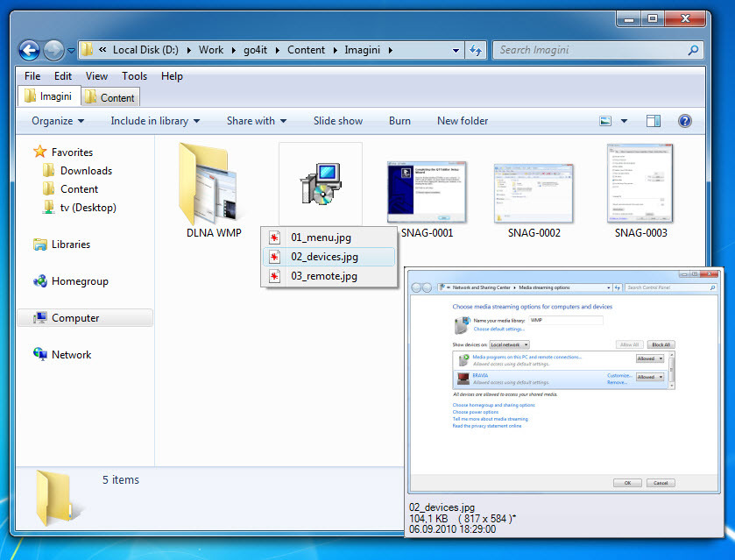The width and height of the screenshot is (735, 560).
Task: Click the Network icon in sidebar
Action: [x=40, y=354]
